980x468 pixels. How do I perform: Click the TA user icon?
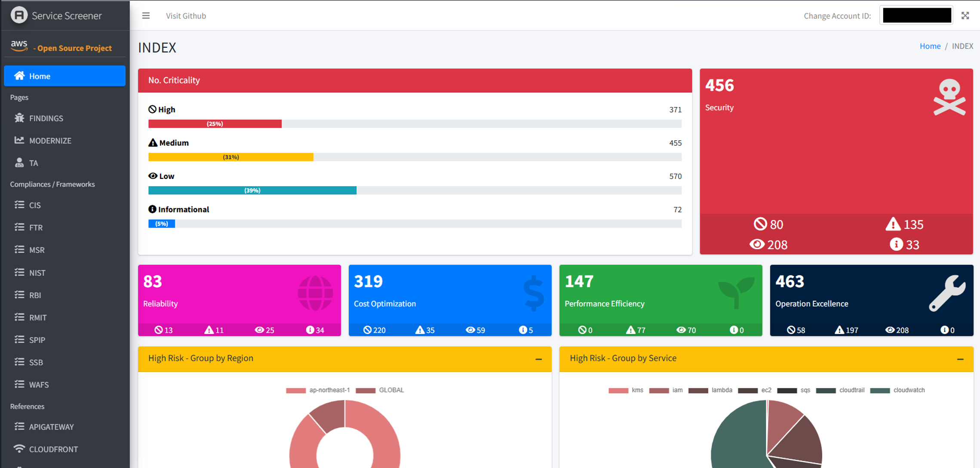click(x=19, y=163)
